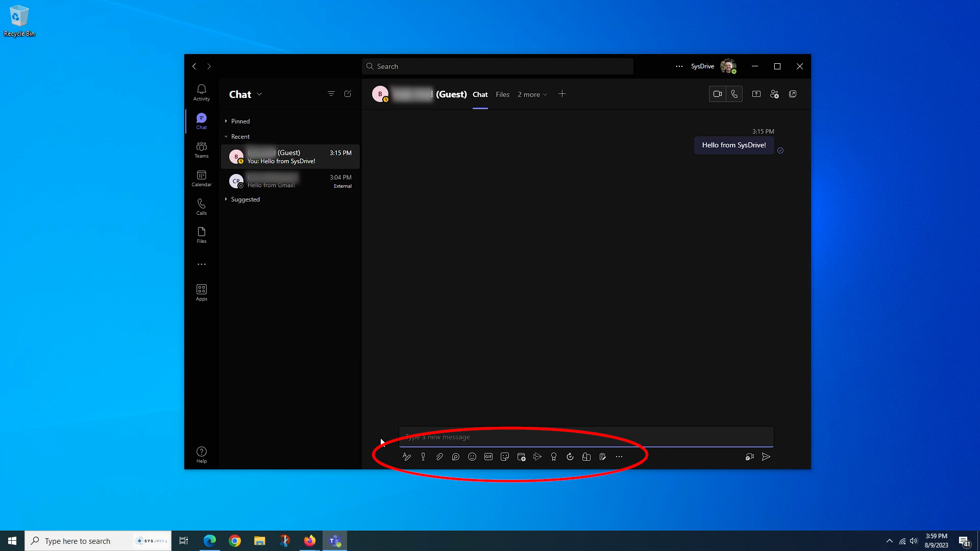This screenshot has height=551, width=980.
Task: Attach a file to the message
Action: (x=439, y=457)
